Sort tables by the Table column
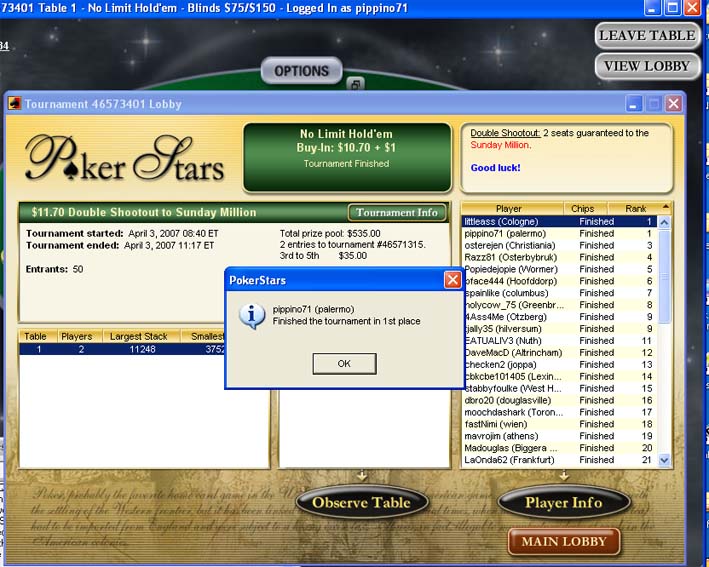Viewport: 709px width, 567px height. [38, 336]
